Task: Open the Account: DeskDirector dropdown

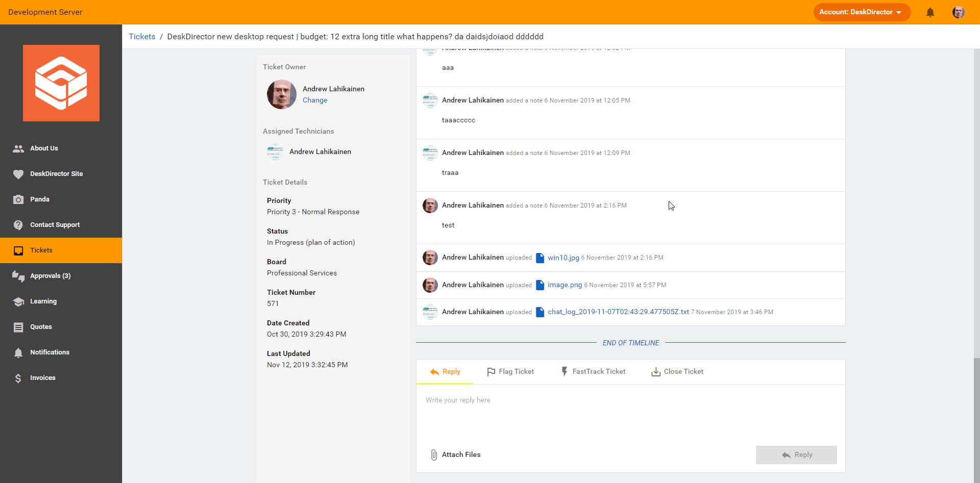Action: tap(862, 12)
